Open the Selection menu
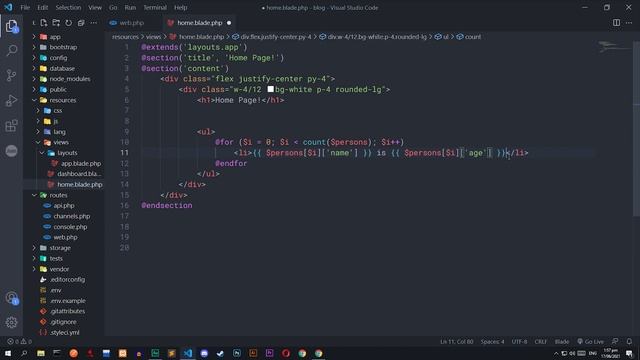Screen dimensions: 640x360 coord(68,7)
